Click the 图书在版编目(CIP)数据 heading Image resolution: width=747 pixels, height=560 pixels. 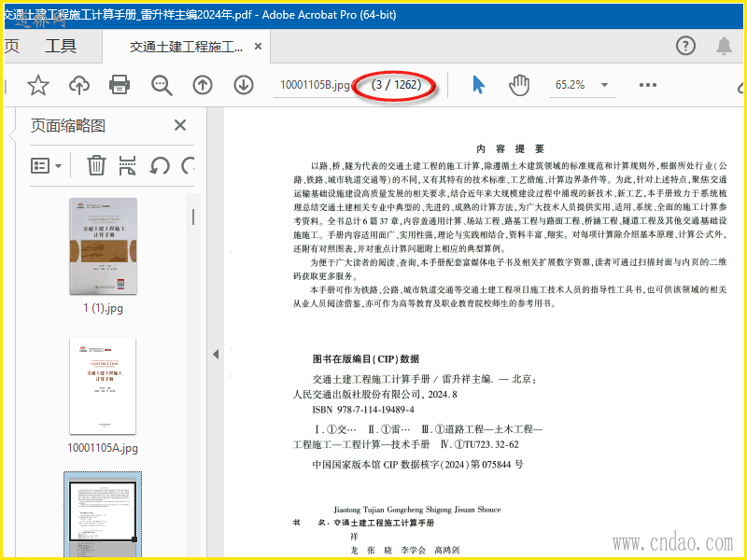coord(366,359)
